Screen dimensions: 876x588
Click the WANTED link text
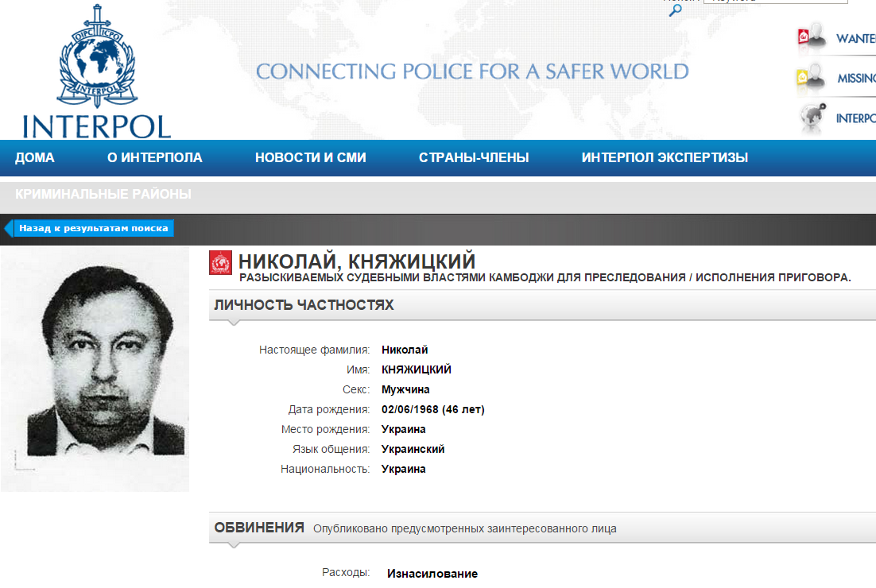856,38
